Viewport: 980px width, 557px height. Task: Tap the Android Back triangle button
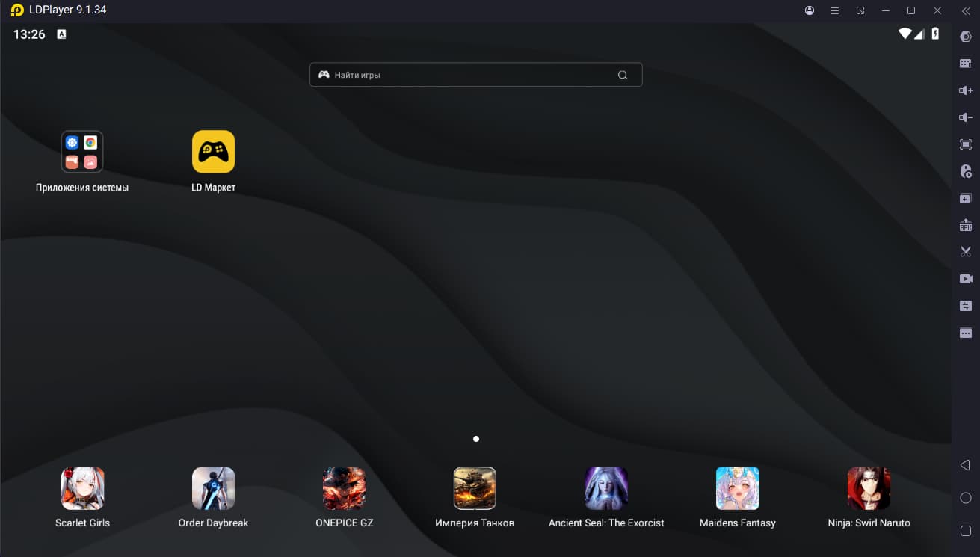[x=965, y=465]
